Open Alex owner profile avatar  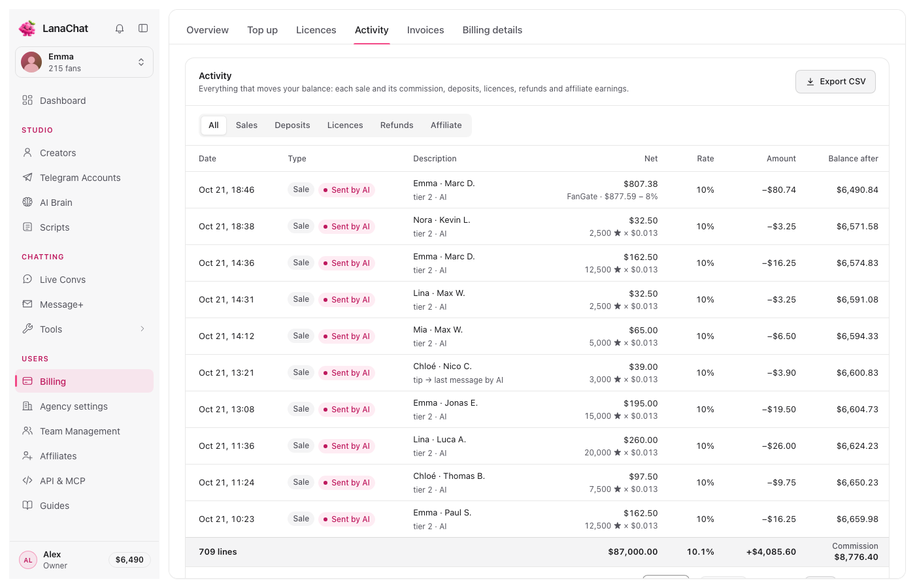[x=28, y=560]
